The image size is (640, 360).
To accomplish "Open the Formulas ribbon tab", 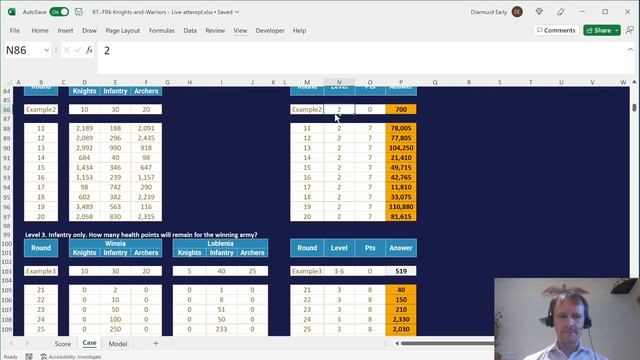I will (162, 31).
